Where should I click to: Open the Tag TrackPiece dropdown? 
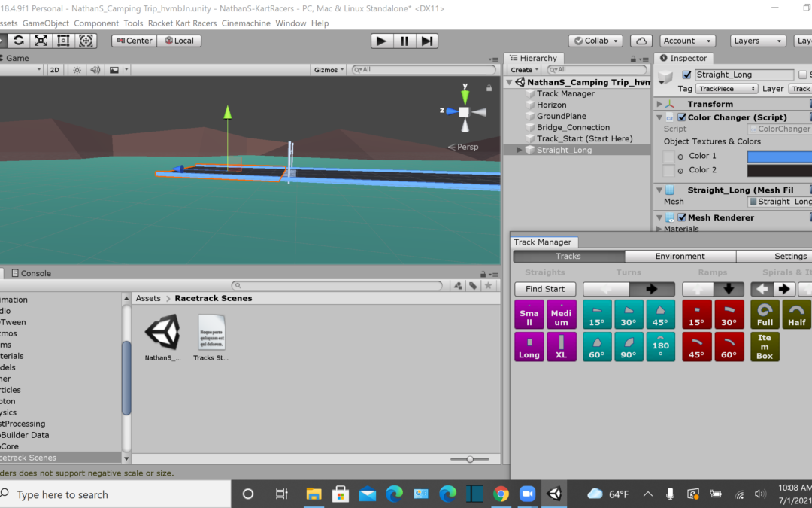tap(726, 89)
